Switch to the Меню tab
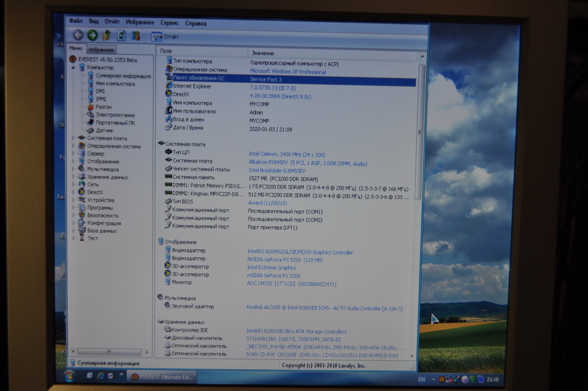Screen dimensions: 588x391 tap(76, 49)
